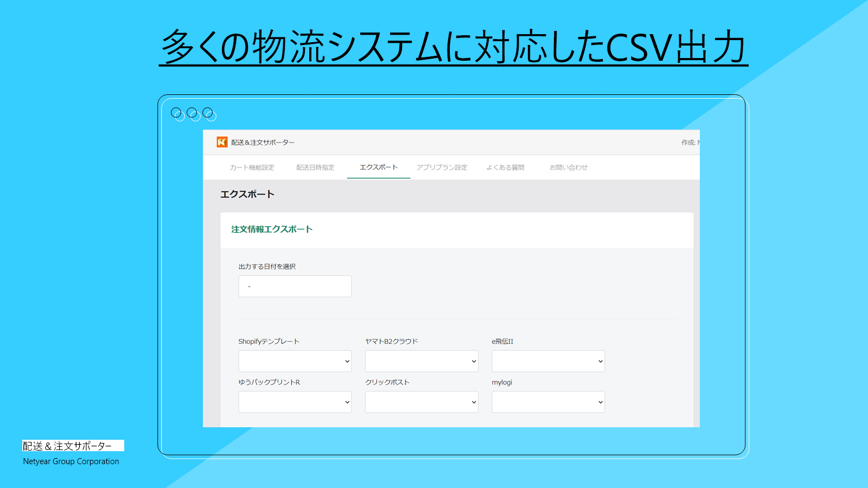Image resolution: width=868 pixels, height=488 pixels.
Task: Select the エクスポート tab
Action: 378,167
